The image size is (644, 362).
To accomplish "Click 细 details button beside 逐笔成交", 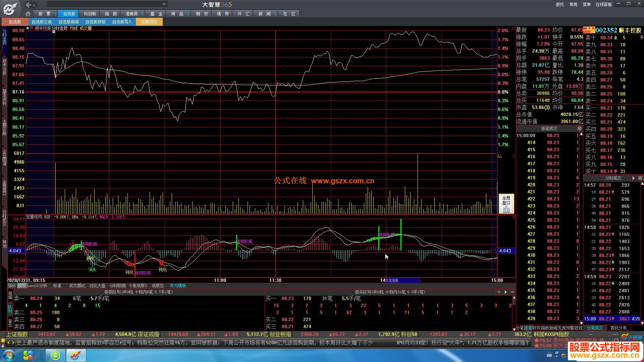I will [x=579, y=129].
